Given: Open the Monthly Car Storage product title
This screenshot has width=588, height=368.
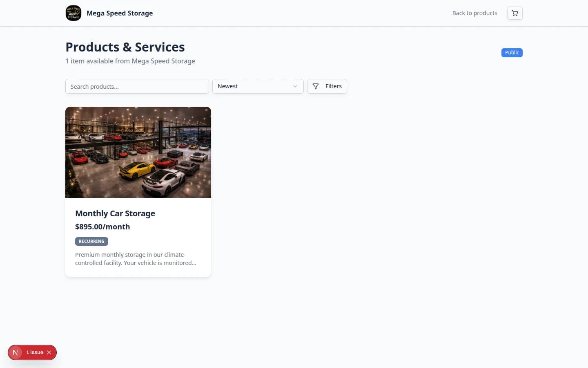Looking at the screenshot, I should click(115, 213).
